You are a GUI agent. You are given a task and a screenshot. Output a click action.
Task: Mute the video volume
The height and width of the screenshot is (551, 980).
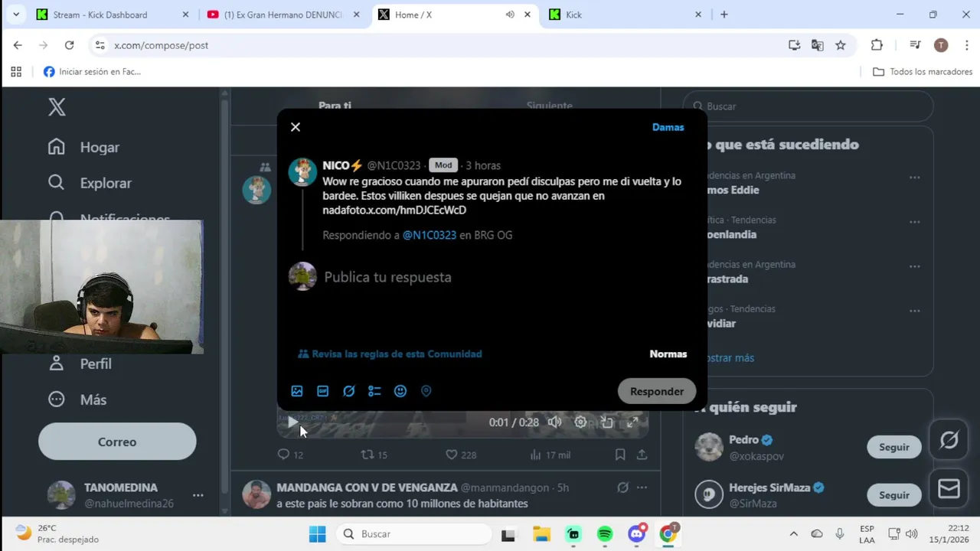tap(554, 422)
